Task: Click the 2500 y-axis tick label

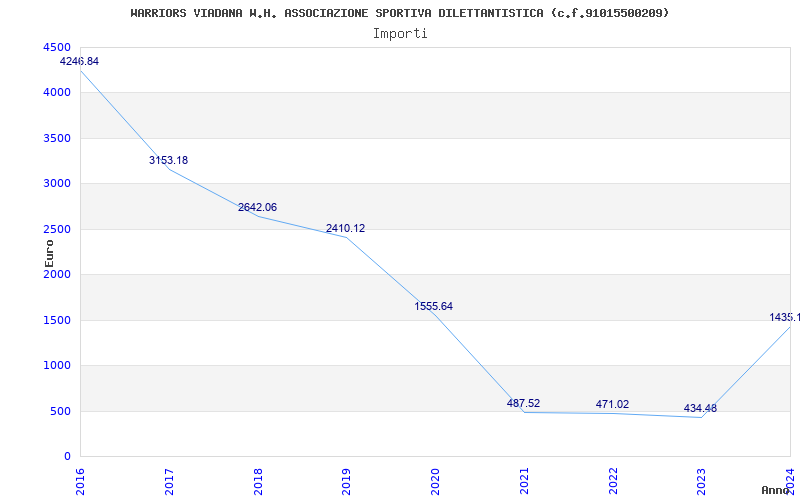Action: (57, 229)
